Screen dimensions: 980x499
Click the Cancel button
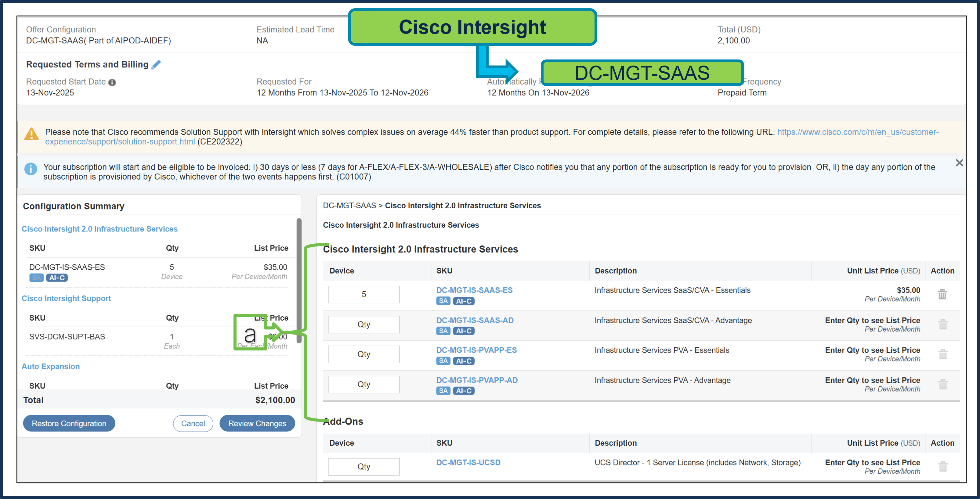(193, 423)
